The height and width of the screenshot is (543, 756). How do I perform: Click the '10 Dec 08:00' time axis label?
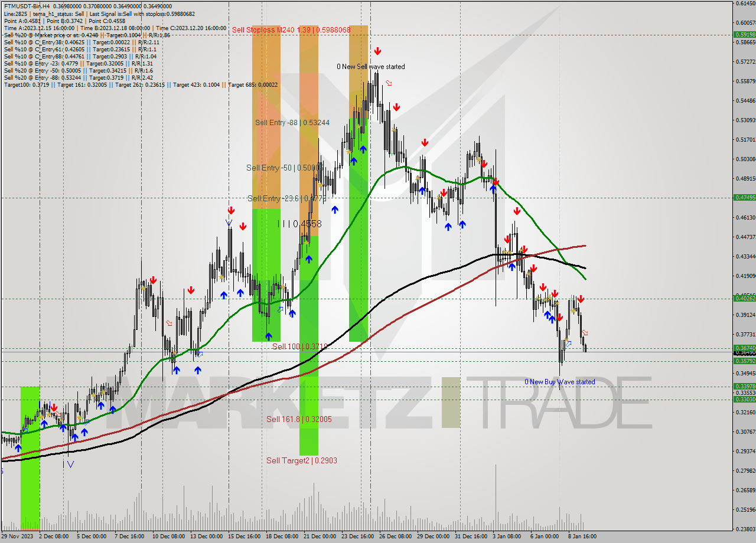click(x=169, y=537)
